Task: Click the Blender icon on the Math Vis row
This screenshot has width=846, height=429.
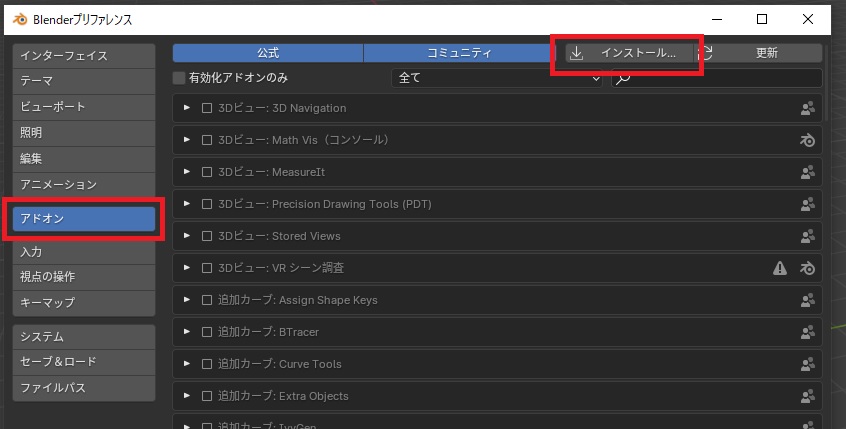Action: point(807,140)
